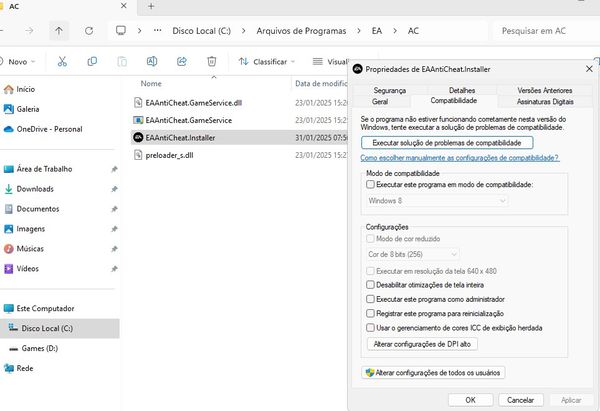Screen dimensions: 600x411
Task: Switch to the Versões Anteriores tab
Action: point(545,90)
